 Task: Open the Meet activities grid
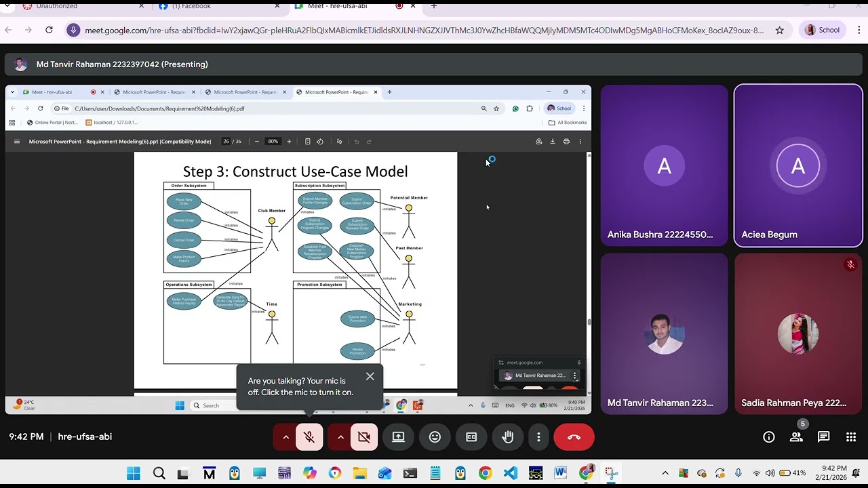pyautogui.click(x=851, y=437)
